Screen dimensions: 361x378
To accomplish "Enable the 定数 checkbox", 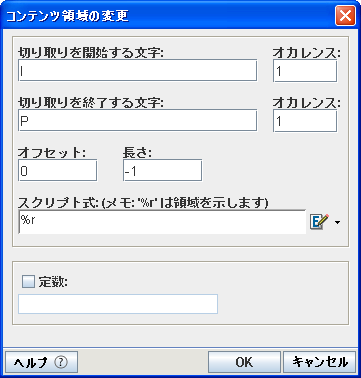I will click(28, 282).
